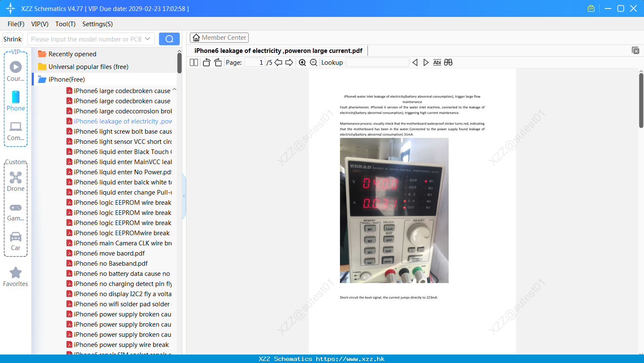
Task: Toggle the two-page view icon
Action: click(x=194, y=63)
